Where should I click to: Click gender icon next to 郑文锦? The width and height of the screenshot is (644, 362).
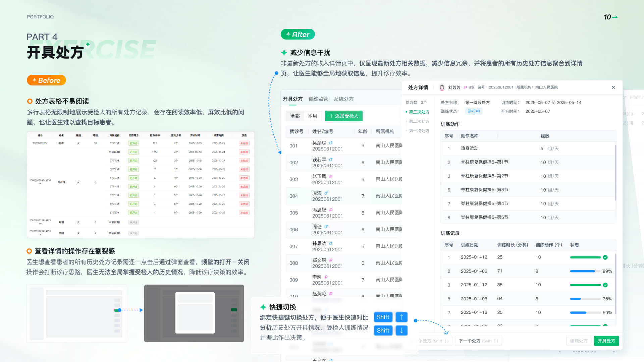coord(331,260)
